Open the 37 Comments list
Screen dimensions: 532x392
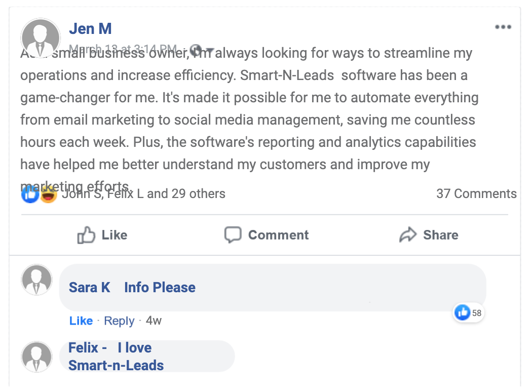click(476, 193)
